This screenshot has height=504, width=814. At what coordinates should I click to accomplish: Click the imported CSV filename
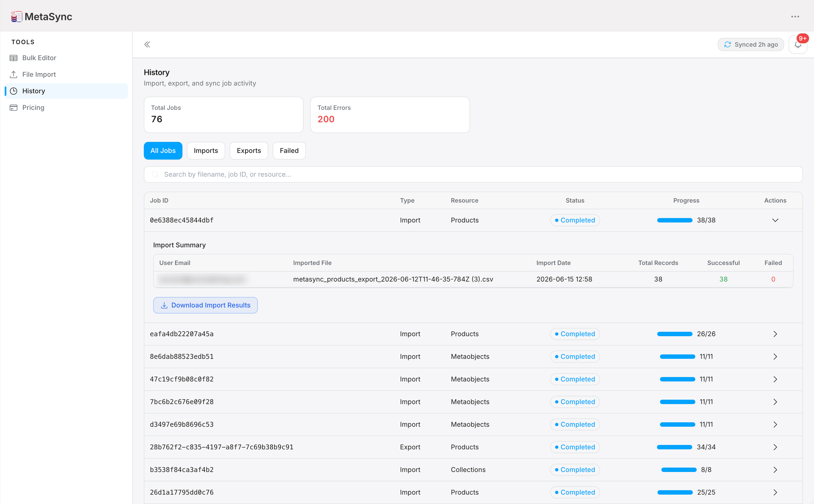(393, 279)
